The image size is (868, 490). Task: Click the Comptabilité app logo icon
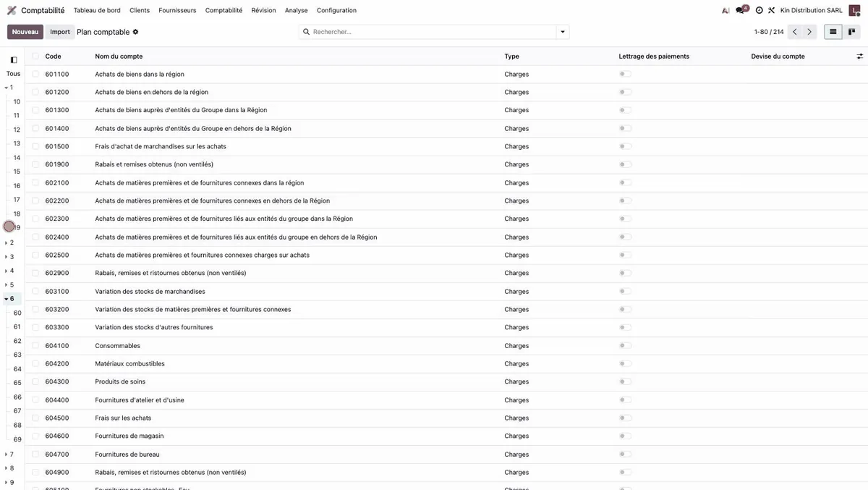tap(12, 10)
